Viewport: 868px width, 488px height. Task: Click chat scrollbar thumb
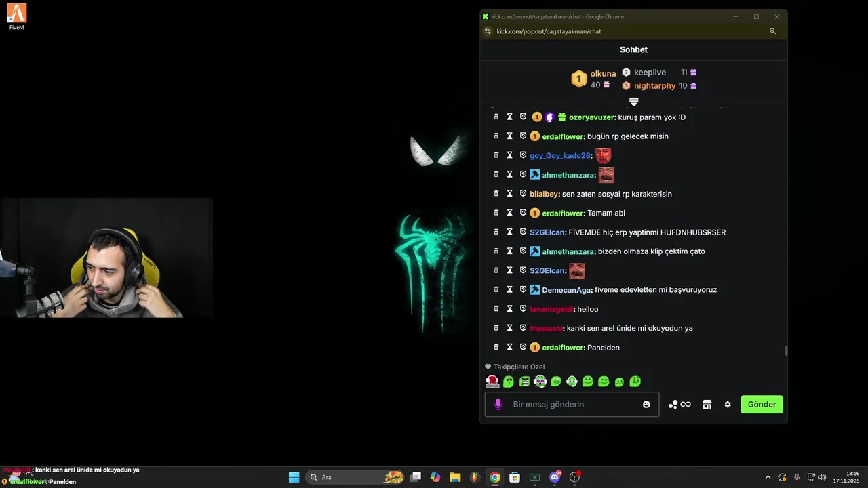tap(786, 350)
